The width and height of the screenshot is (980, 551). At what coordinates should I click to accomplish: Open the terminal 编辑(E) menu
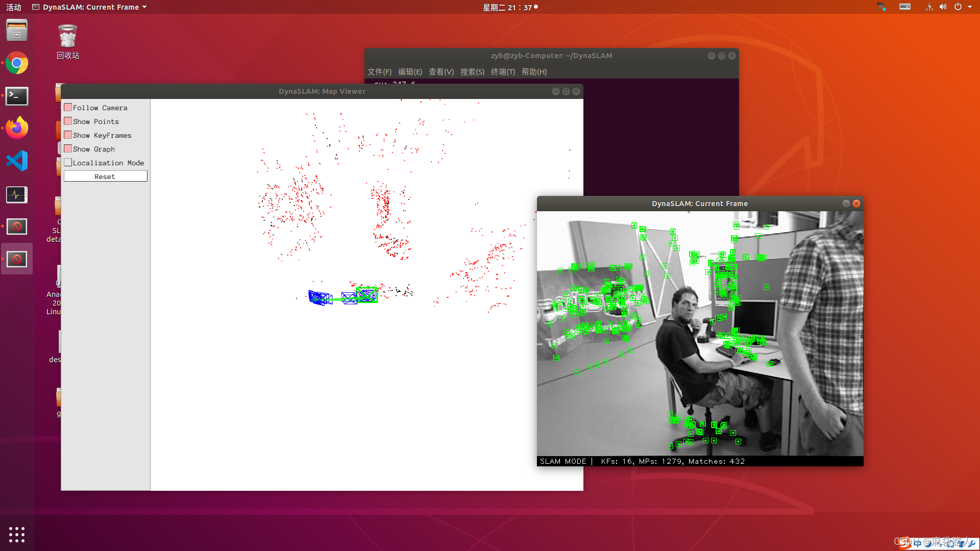410,72
